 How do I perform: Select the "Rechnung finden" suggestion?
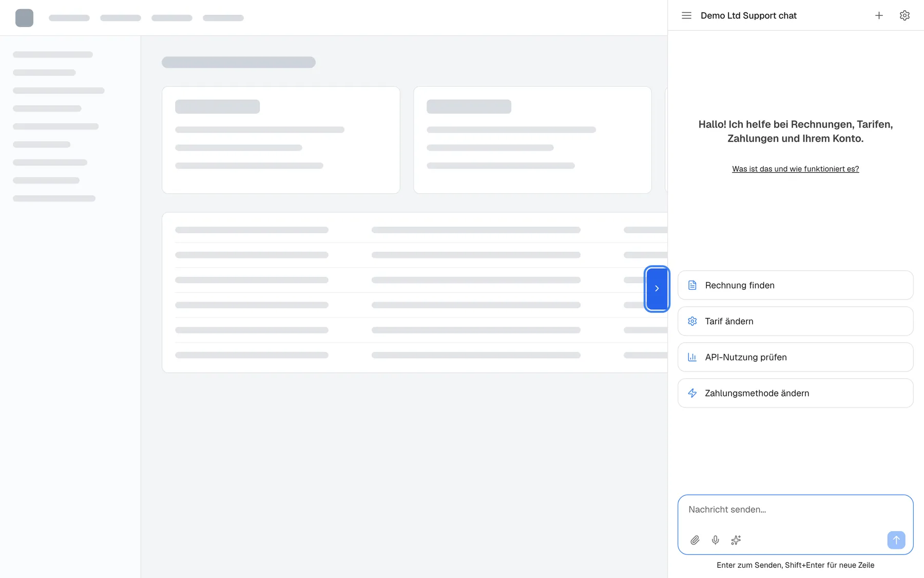795,285
